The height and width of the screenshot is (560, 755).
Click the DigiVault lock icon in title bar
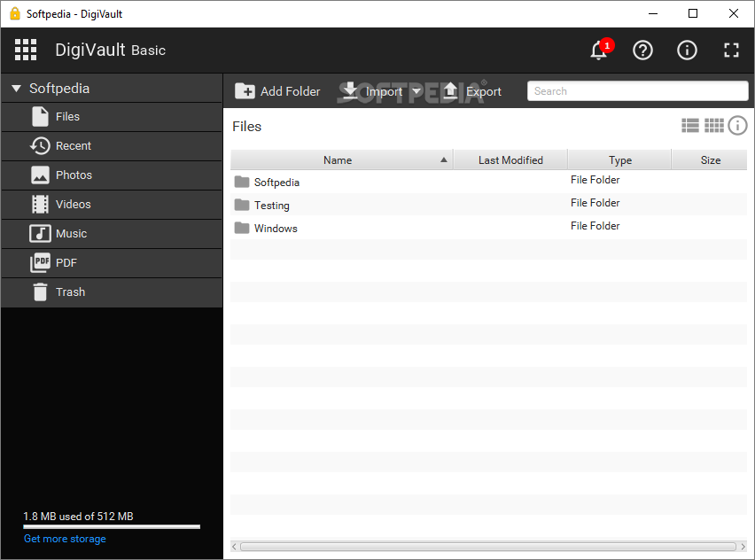[x=15, y=13]
